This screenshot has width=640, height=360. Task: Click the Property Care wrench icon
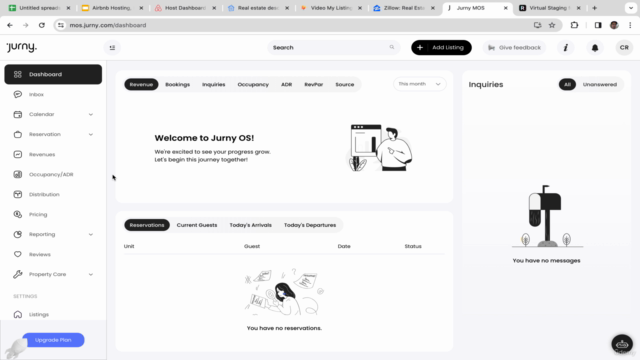pos(18,274)
